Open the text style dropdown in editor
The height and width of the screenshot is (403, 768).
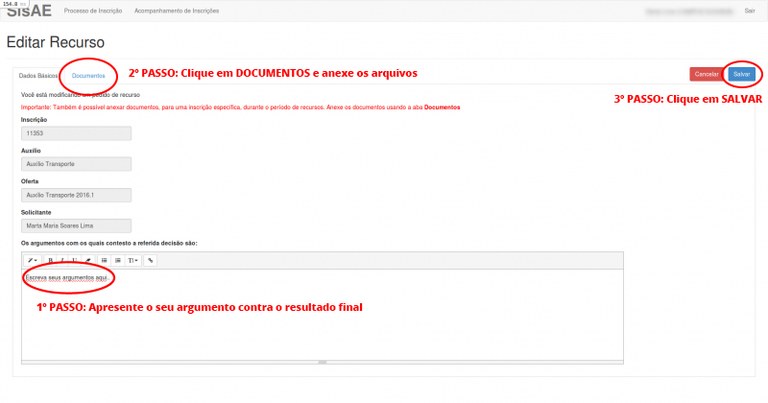tap(32, 260)
